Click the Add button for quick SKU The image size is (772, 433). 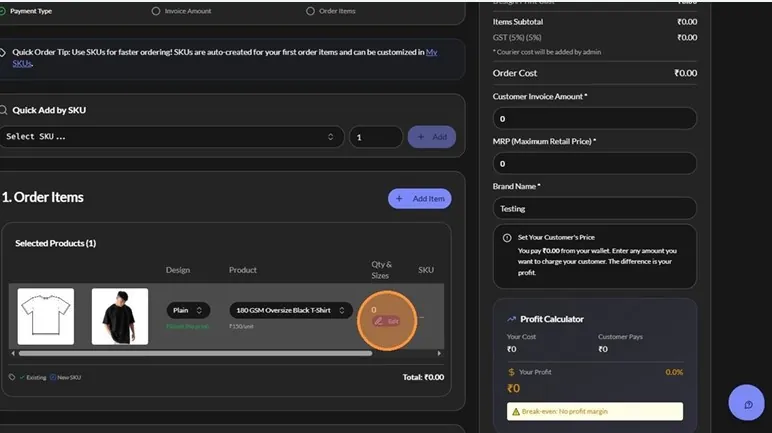coord(432,137)
